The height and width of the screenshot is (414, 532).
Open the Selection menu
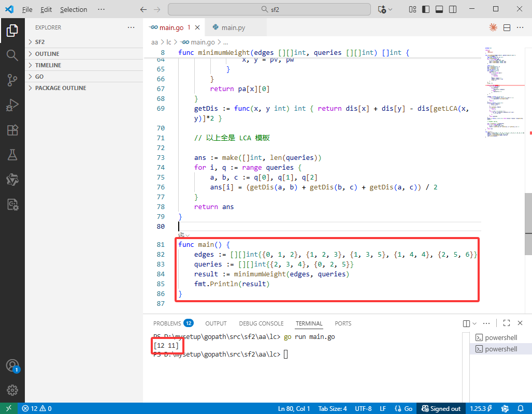[74, 9]
